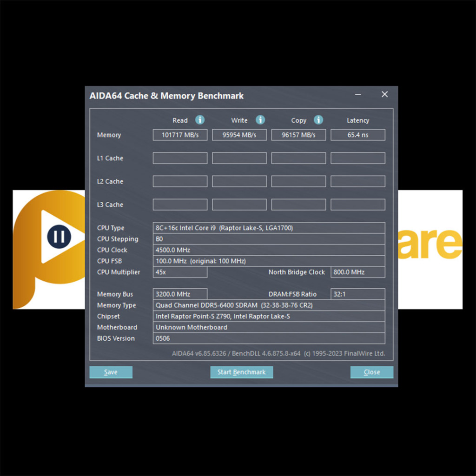The image size is (476, 476).
Task: Click the Memory Bus label
Action: click(115, 294)
